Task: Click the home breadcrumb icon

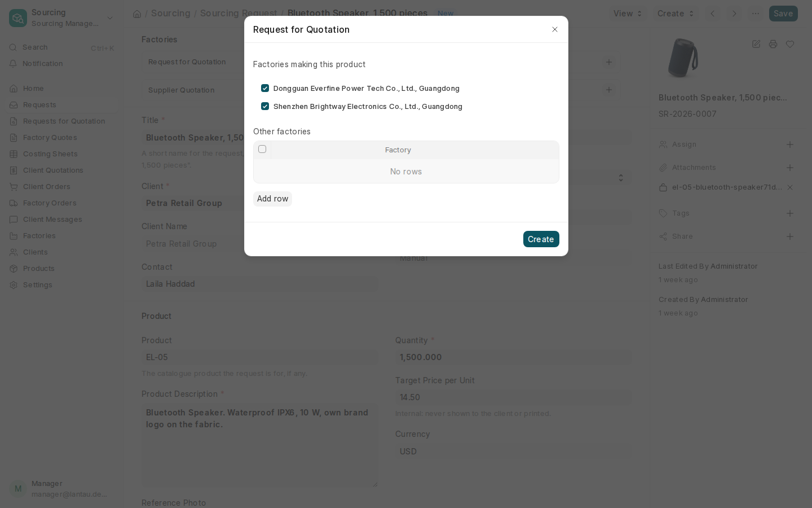Action: (x=137, y=14)
